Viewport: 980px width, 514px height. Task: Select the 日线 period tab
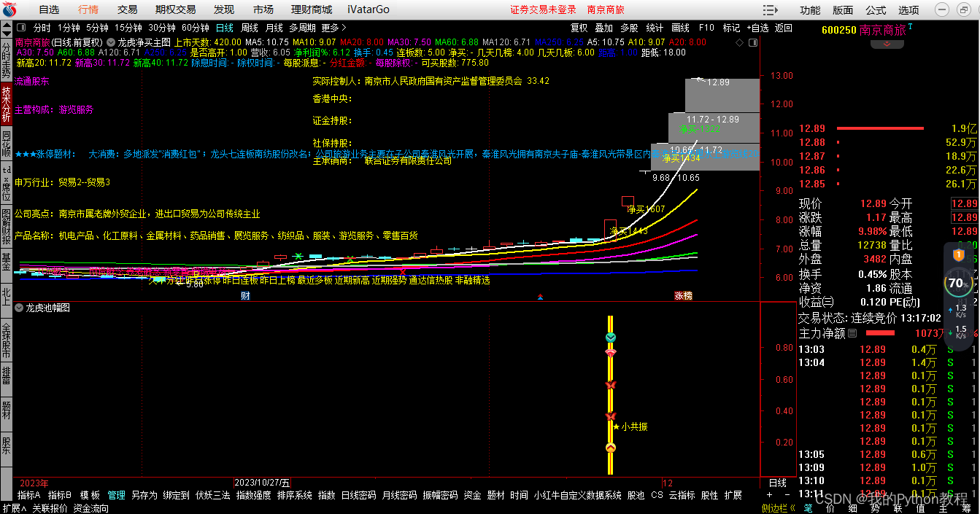pyautogui.click(x=225, y=28)
